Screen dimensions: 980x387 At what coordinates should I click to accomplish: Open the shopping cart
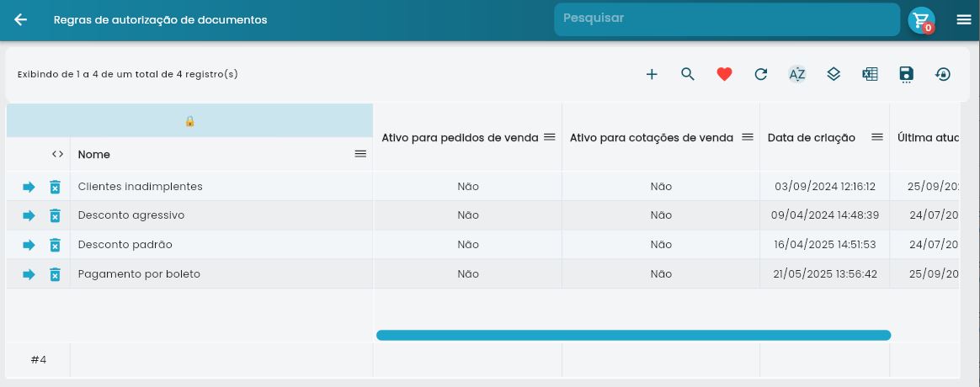(921, 19)
